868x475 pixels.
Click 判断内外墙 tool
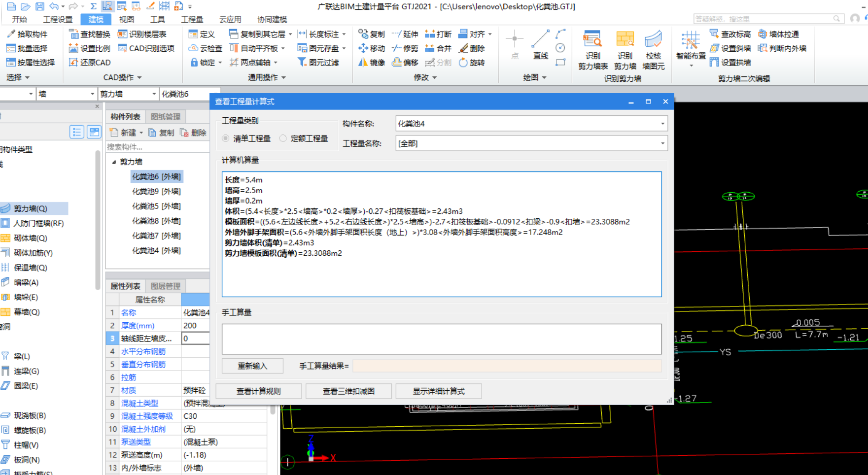[782, 48]
